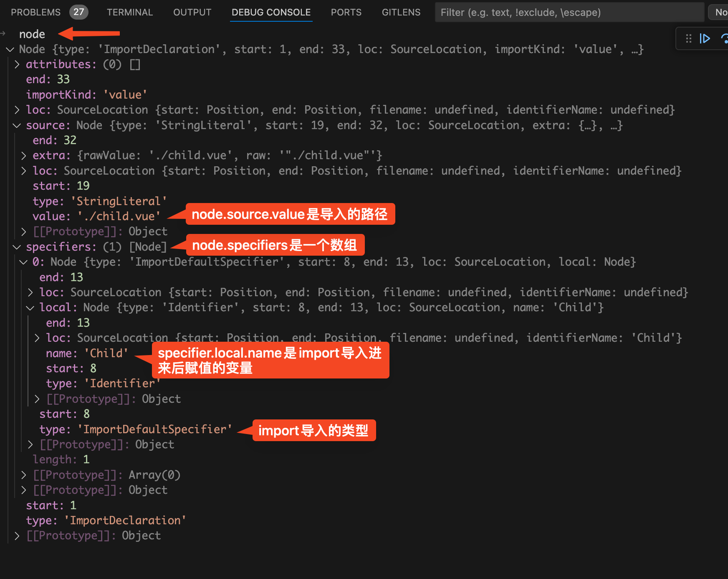This screenshot has height=579, width=728.
Task: Click the Continue debug button
Action: (x=705, y=39)
